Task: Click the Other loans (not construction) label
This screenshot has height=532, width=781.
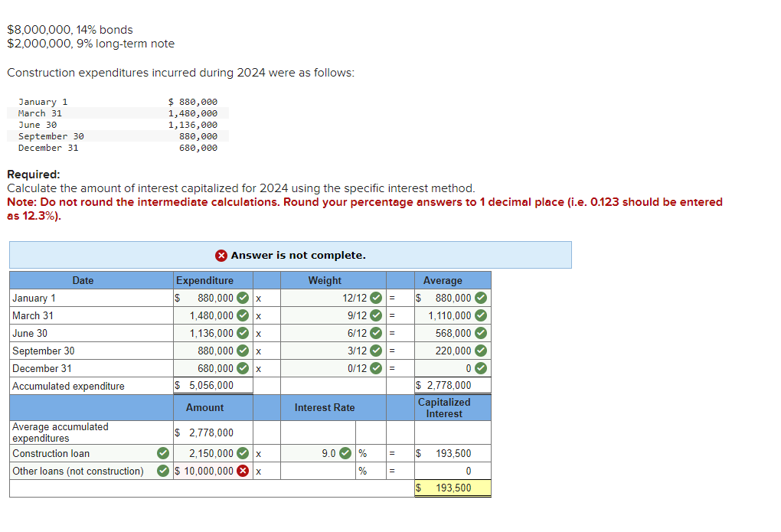Action: (77, 471)
